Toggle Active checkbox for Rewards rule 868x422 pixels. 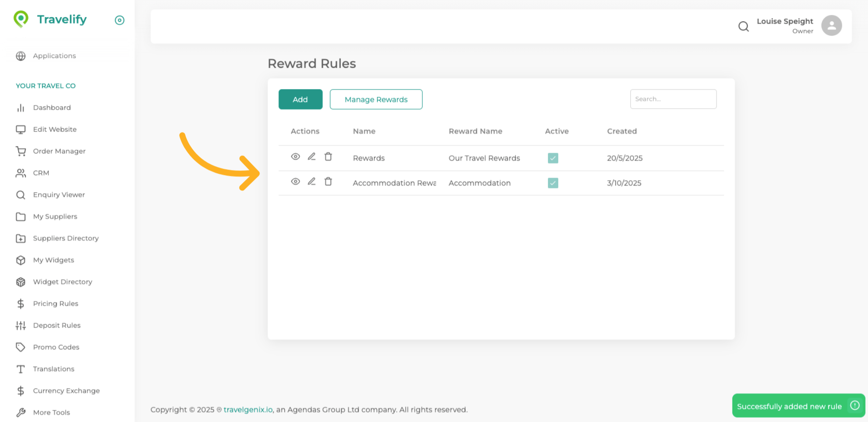pyautogui.click(x=552, y=158)
